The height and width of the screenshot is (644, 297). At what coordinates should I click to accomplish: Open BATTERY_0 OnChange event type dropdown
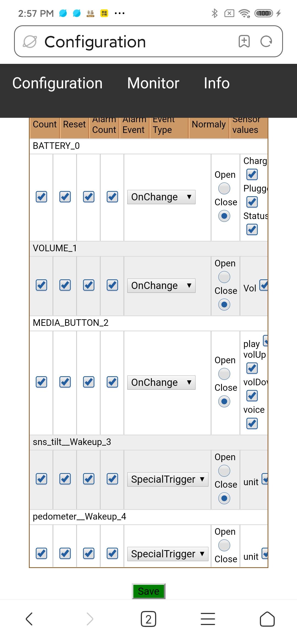click(x=161, y=197)
